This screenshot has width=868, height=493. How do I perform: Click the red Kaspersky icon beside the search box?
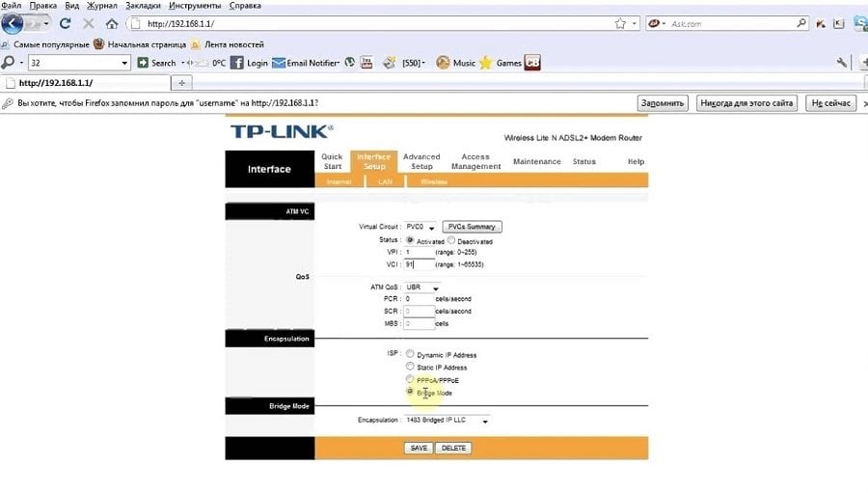pos(821,24)
